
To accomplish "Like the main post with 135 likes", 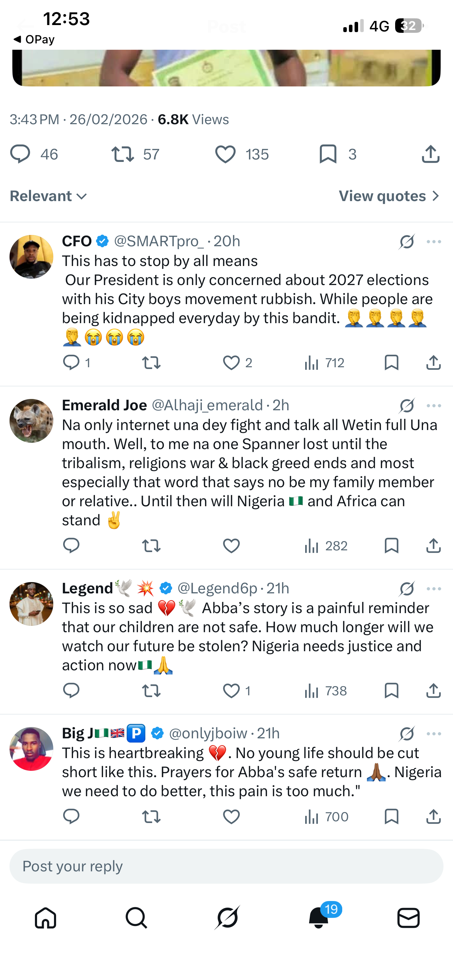I will [x=225, y=154].
